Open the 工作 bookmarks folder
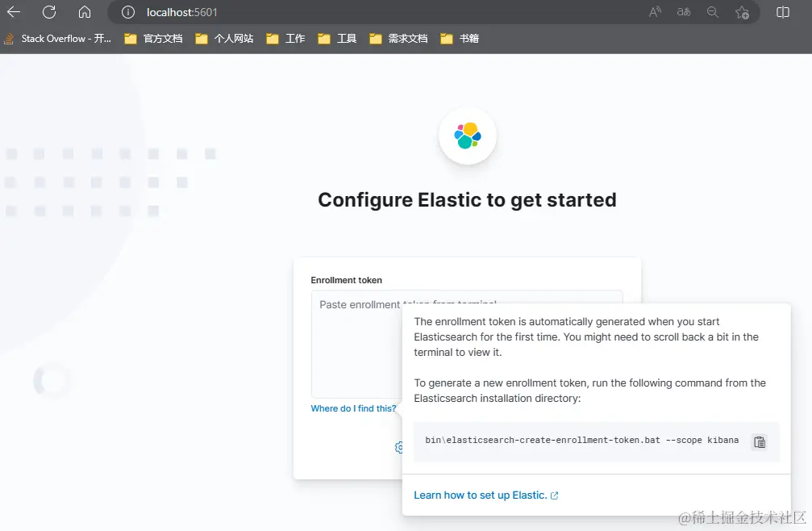This screenshot has height=531, width=812. pos(285,39)
